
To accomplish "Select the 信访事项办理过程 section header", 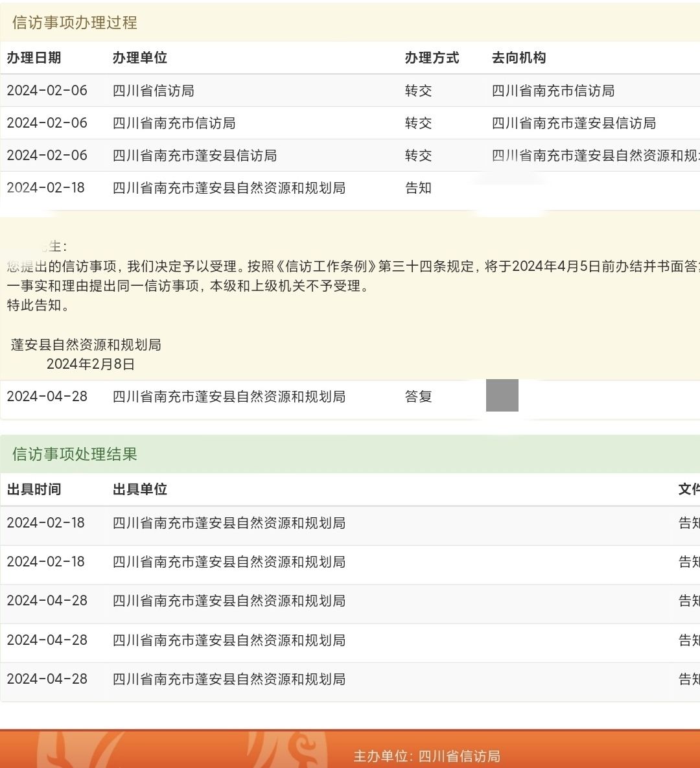I will pos(75,23).
